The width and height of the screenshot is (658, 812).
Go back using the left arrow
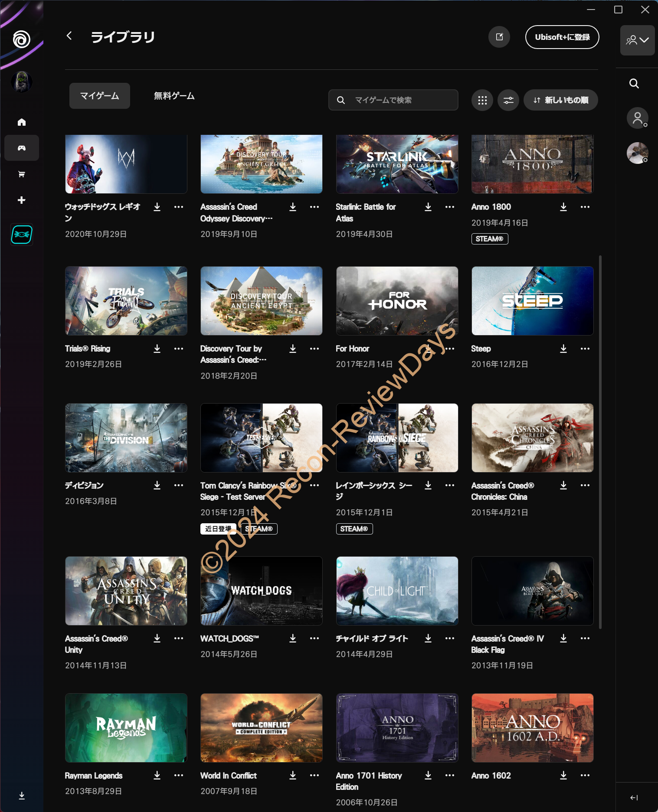click(x=69, y=36)
